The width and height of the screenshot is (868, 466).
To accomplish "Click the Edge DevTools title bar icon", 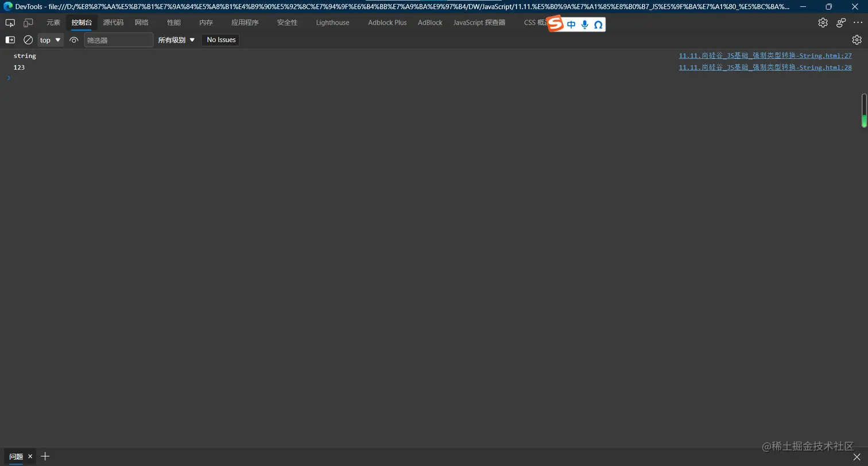I will pos(7,6).
